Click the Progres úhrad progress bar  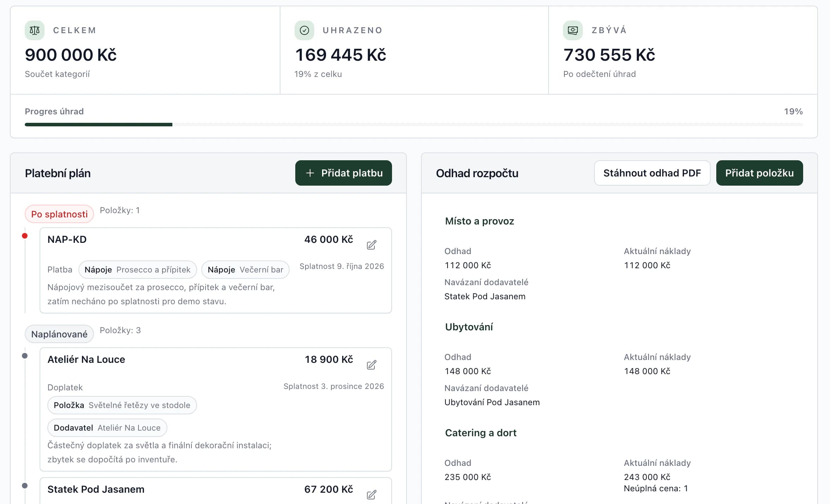(x=414, y=125)
